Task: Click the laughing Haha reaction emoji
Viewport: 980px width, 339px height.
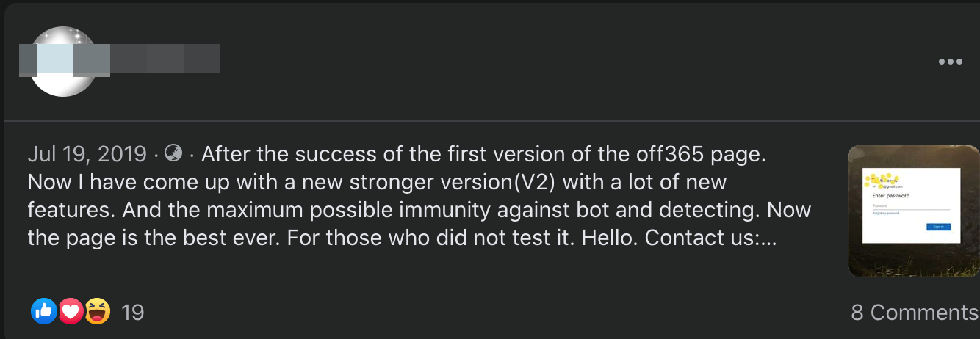Action: point(97,312)
